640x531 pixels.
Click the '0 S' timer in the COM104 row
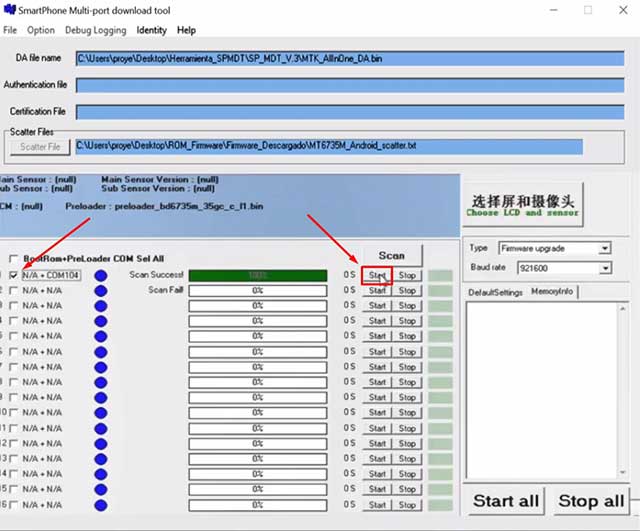[349, 275]
